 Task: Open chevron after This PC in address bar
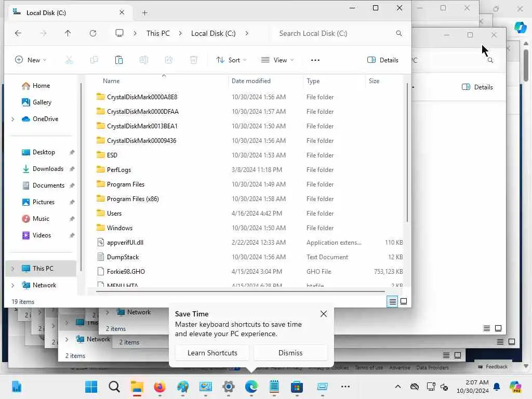180,33
